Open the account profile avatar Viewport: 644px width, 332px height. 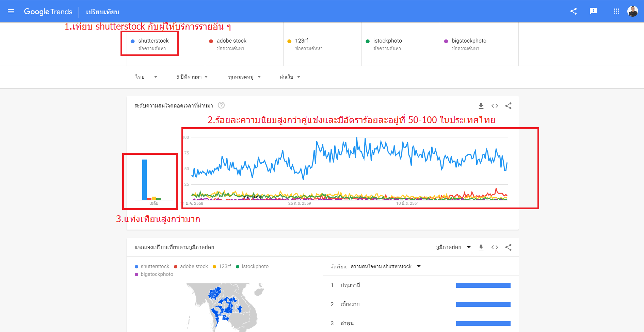[x=633, y=11]
